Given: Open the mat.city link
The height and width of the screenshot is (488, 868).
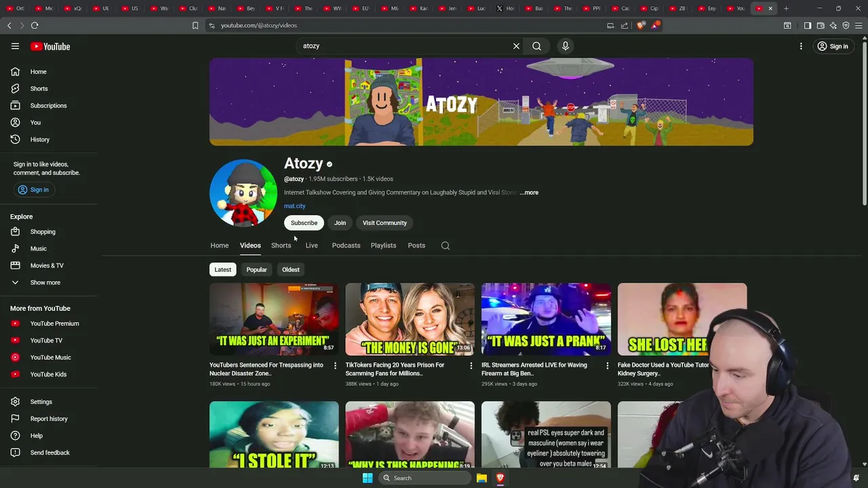Looking at the screenshot, I should [x=294, y=206].
